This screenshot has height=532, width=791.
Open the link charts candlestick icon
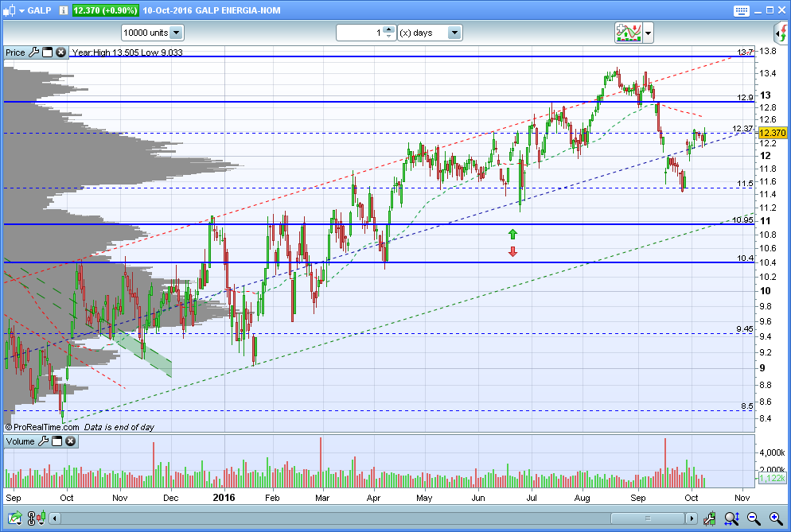pos(37,518)
